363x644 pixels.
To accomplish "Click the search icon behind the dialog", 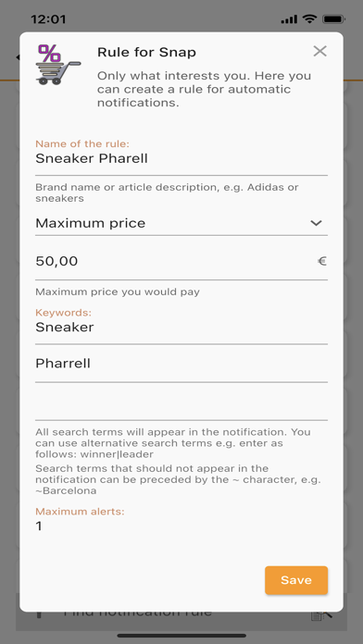I will point(322,613).
